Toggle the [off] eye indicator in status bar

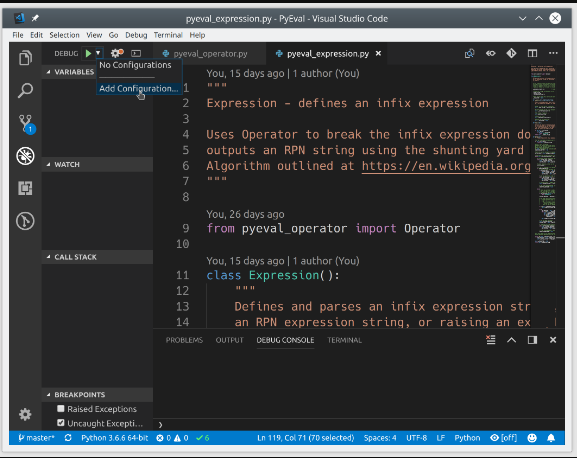[x=503, y=438]
